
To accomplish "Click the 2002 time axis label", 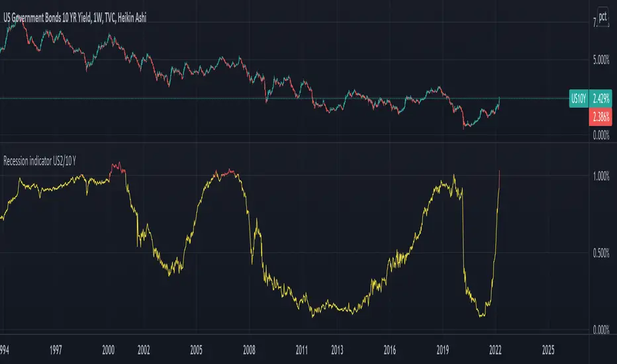I will pos(144,350).
